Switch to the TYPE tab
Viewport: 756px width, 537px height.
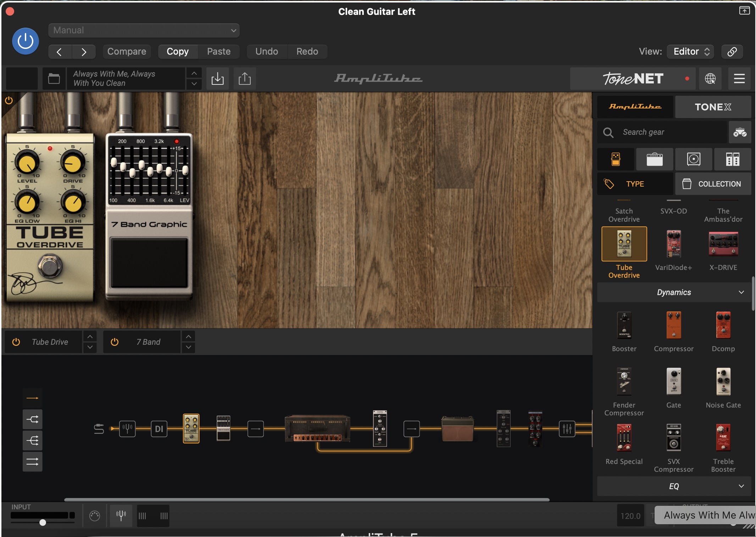pos(635,184)
